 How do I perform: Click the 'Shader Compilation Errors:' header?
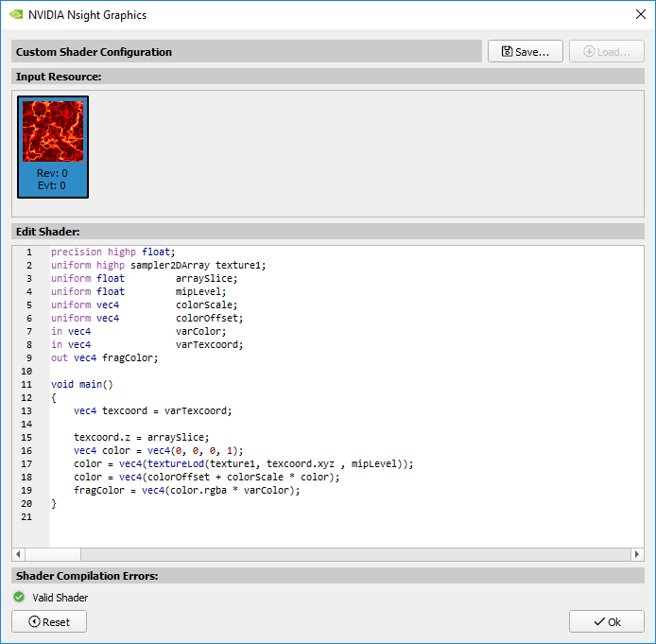click(x=87, y=576)
